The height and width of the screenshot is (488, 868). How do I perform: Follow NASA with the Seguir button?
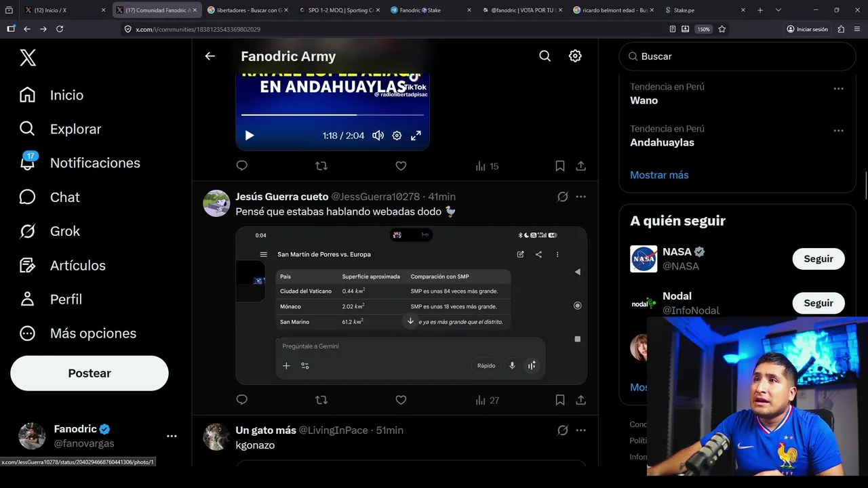coord(818,259)
